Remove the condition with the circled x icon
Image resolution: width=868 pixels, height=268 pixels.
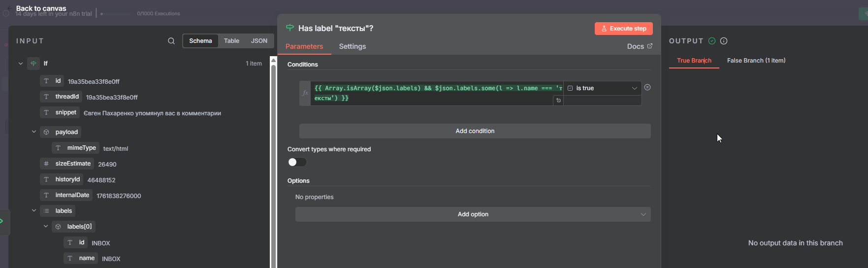coord(647,87)
